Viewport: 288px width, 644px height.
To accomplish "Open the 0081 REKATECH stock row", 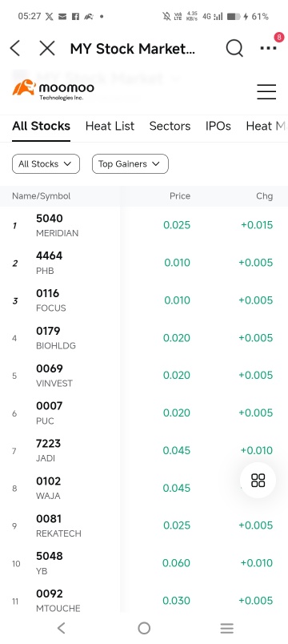I will 144,525.
